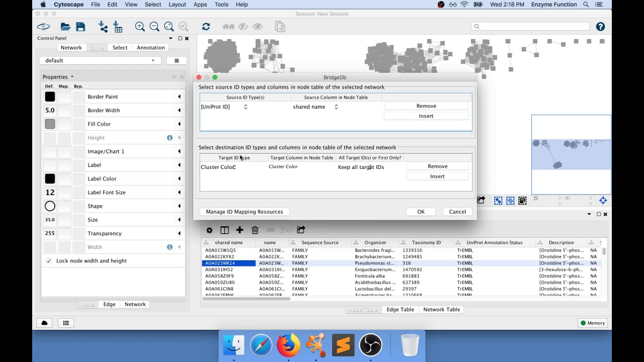644x362 pixels.
Task: Save session with floppy disk icon
Action: [80, 27]
